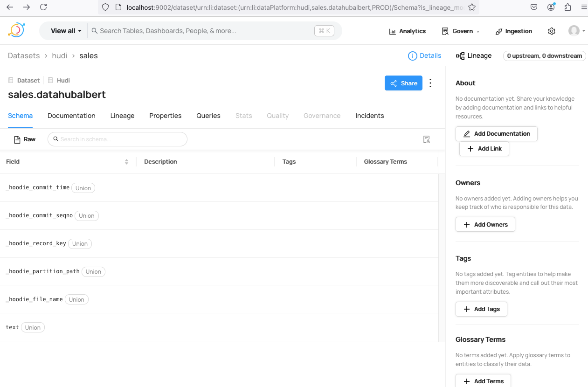The width and height of the screenshot is (588, 387).
Task: Click Add Owners button
Action: pyautogui.click(x=485, y=225)
